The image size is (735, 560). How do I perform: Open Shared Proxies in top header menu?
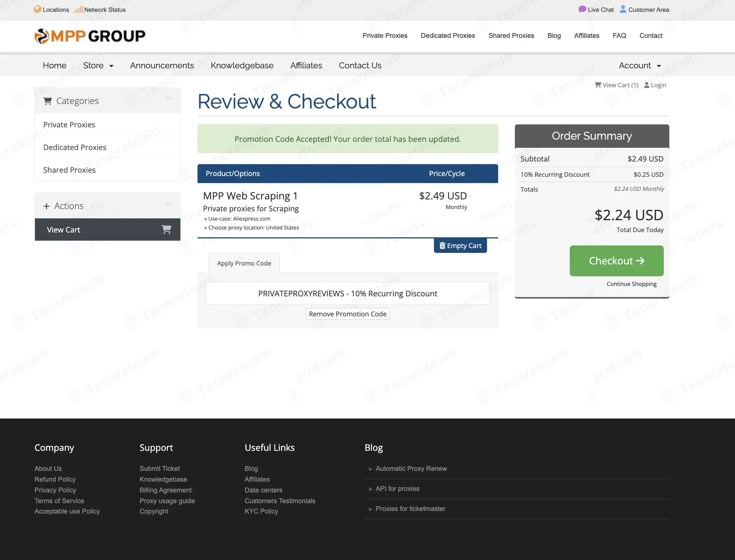[x=511, y=36]
